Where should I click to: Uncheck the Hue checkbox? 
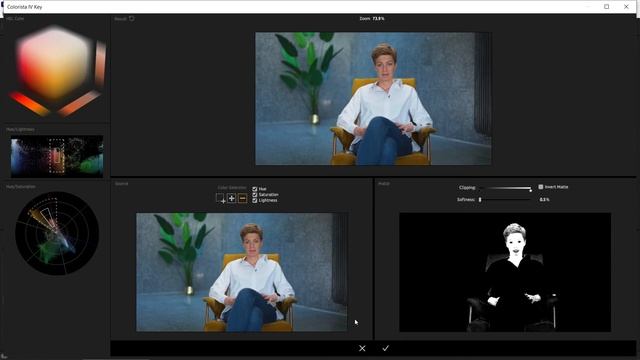pyautogui.click(x=255, y=189)
